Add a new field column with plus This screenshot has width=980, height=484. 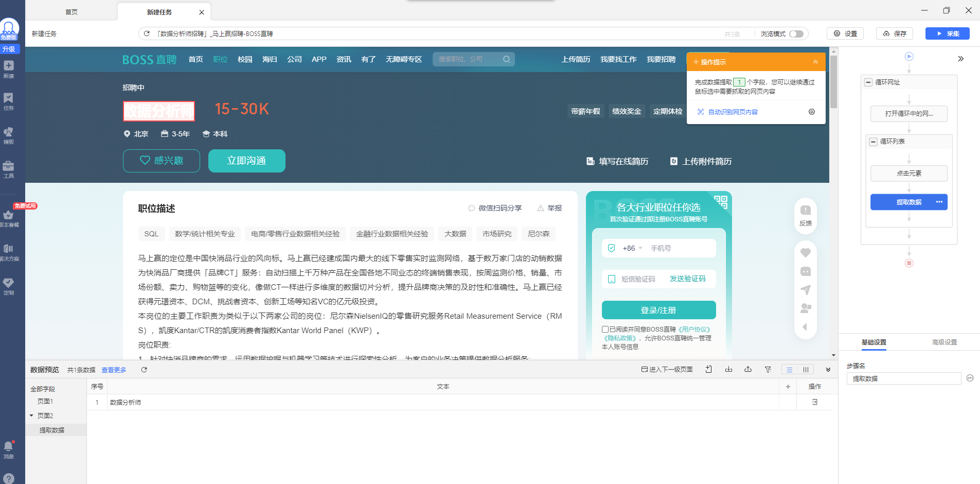tap(788, 387)
